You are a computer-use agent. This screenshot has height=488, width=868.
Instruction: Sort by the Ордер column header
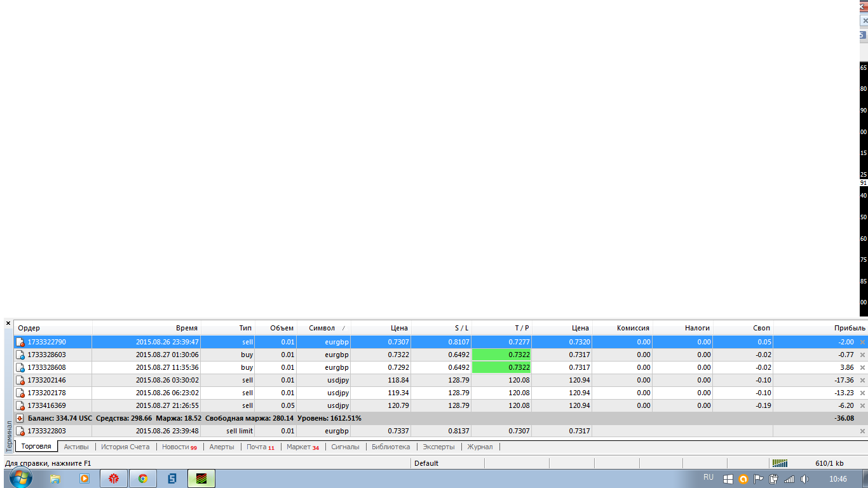point(53,328)
